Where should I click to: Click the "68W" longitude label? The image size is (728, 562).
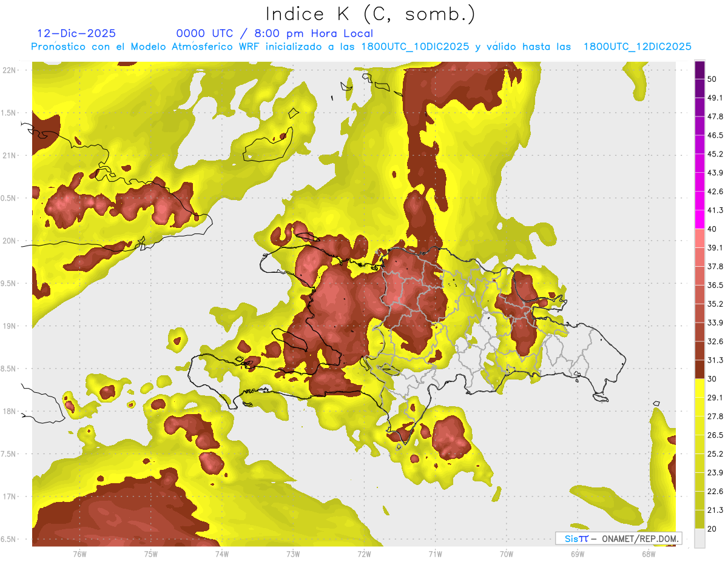click(649, 554)
